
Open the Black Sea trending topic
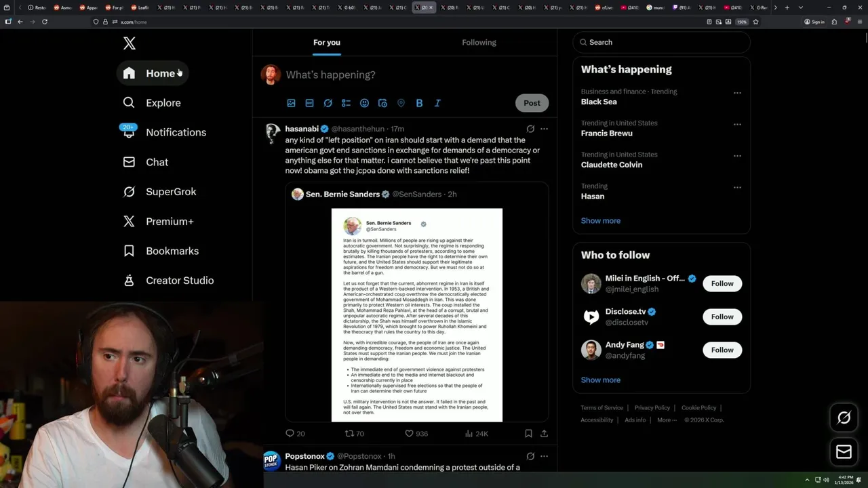pos(599,102)
